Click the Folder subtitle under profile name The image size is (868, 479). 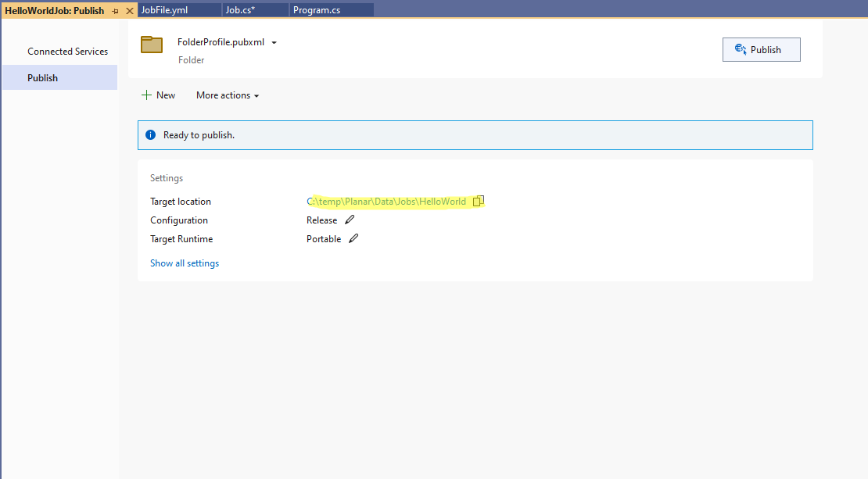tap(191, 59)
